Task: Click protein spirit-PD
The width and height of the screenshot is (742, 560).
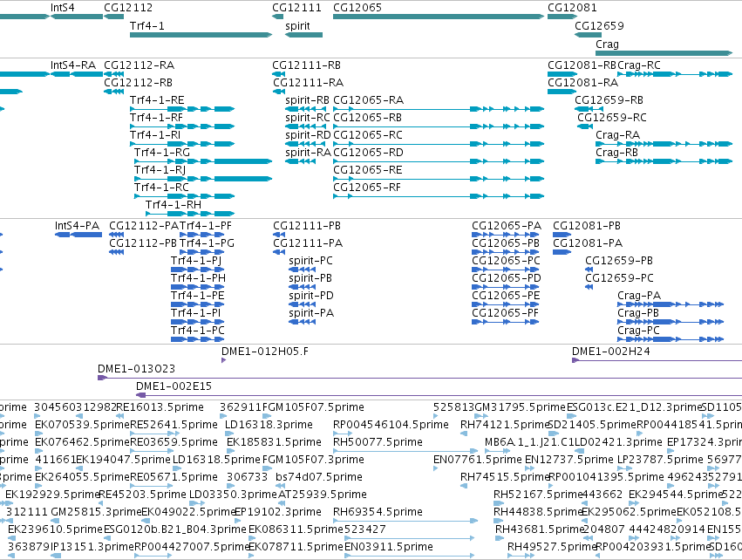Action: pos(311,296)
